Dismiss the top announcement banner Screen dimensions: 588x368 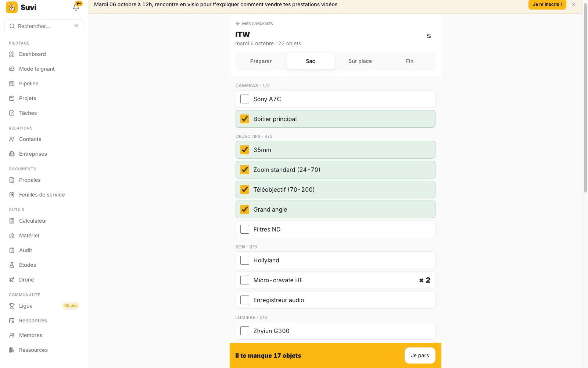click(574, 4)
